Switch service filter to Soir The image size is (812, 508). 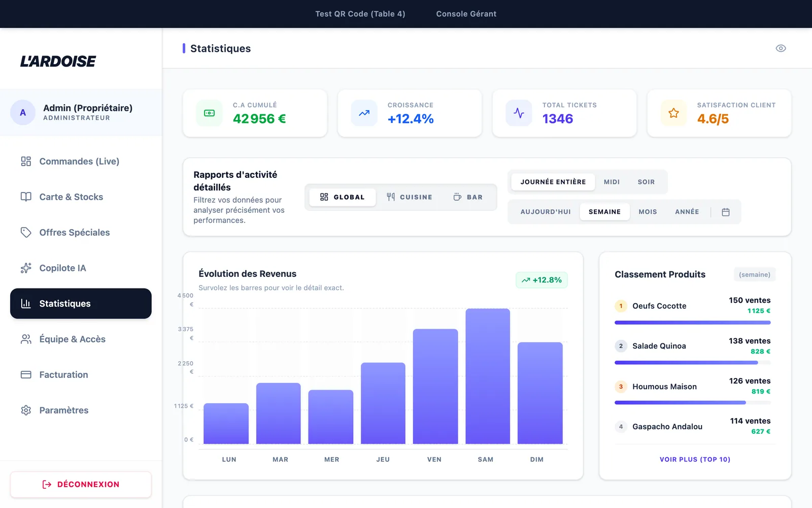click(x=646, y=182)
